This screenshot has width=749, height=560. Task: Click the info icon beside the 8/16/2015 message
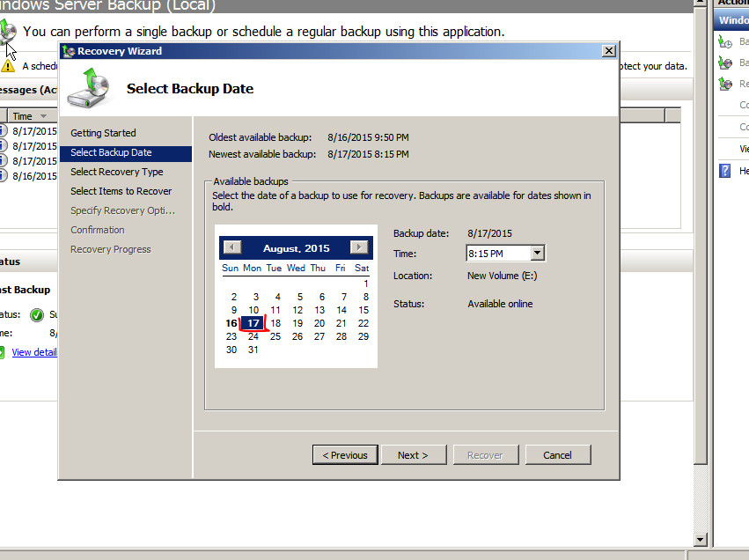point(3,176)
